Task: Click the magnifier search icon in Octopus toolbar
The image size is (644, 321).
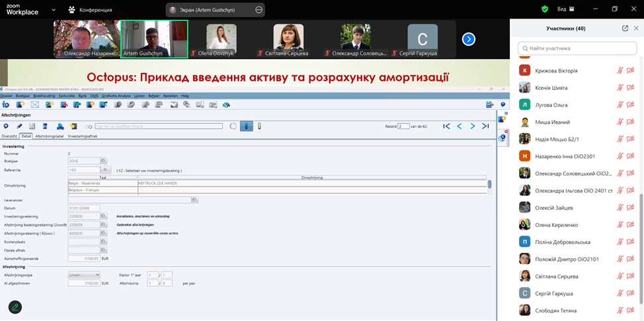Action: (x=186, y=105)
